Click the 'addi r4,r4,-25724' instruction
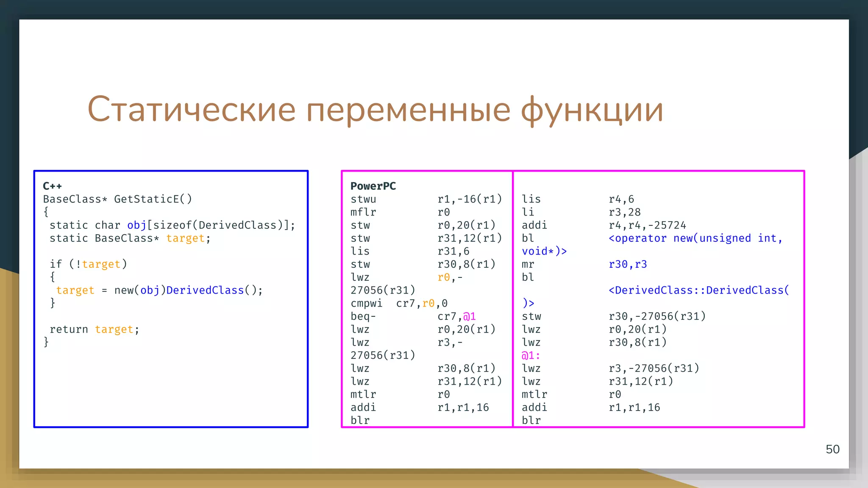 pyautogui.click(x=604, y=225)
